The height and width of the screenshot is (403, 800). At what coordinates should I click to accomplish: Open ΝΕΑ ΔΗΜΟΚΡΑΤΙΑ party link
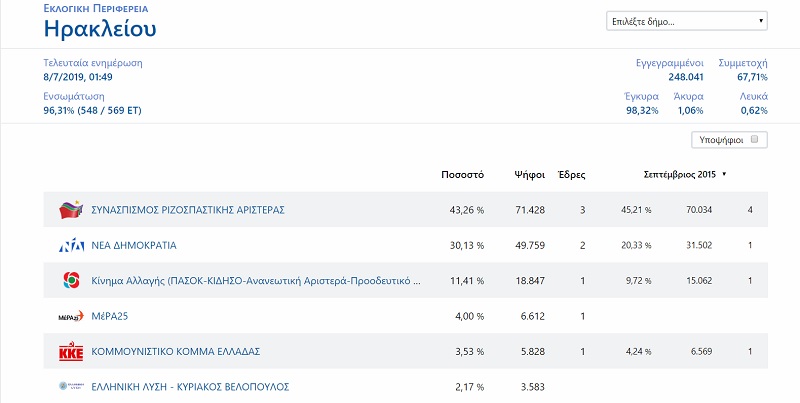(133, 245)
